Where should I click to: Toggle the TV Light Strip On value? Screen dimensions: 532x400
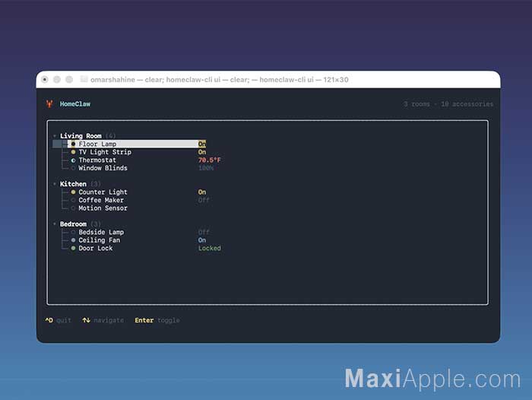[202, 152]
